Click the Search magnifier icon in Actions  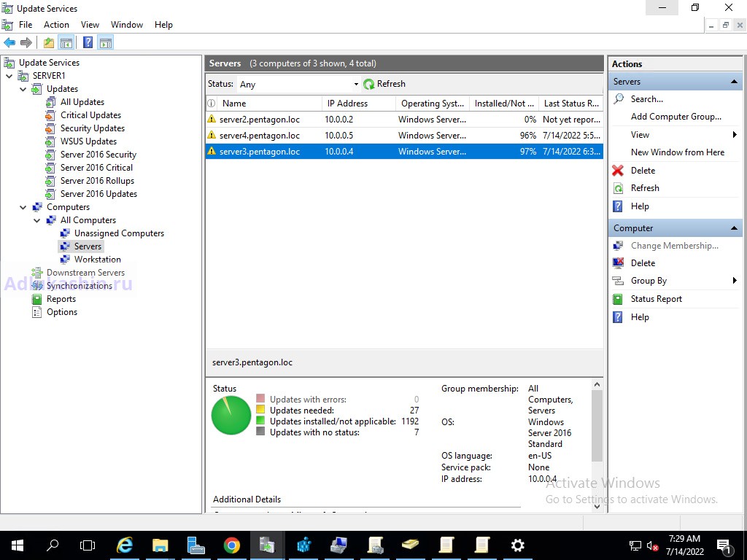tap(618, 99)
